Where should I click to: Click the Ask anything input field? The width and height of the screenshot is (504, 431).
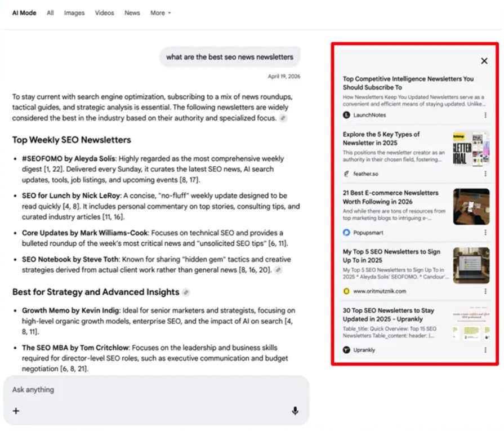(156, 389)
